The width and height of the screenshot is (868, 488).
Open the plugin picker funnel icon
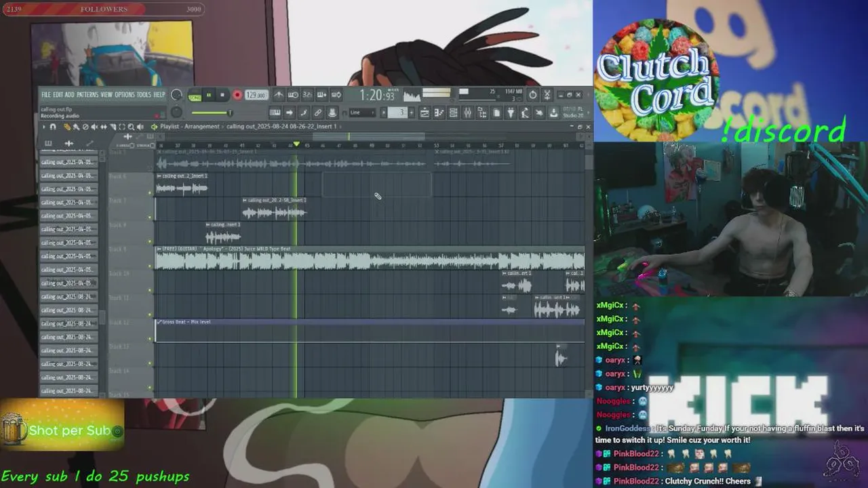[x=511, y=113]
